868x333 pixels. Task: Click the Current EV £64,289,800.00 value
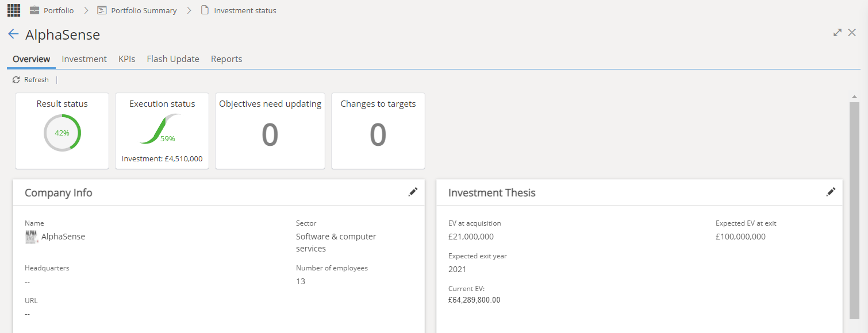[474, 300]
